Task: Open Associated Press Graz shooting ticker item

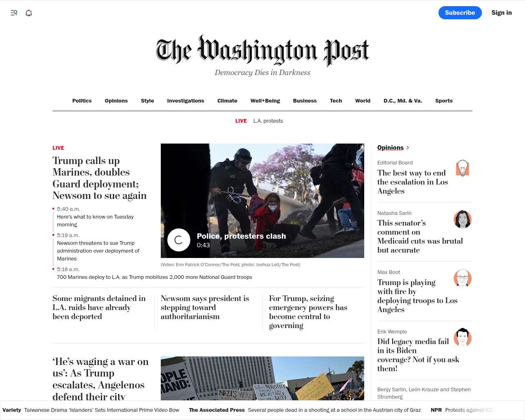Action: tap(305, 410)
